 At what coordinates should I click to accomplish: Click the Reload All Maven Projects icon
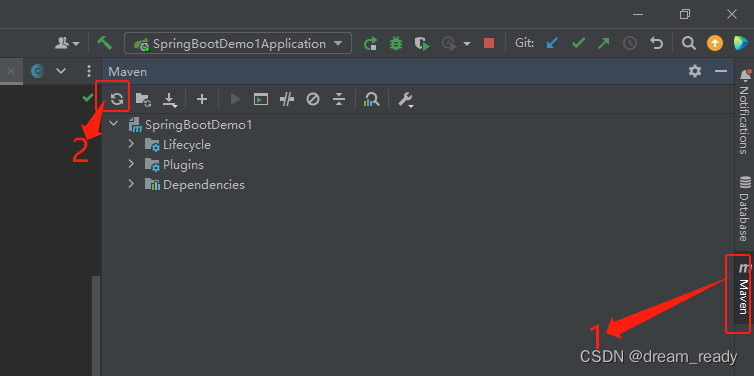coord(117,99)
